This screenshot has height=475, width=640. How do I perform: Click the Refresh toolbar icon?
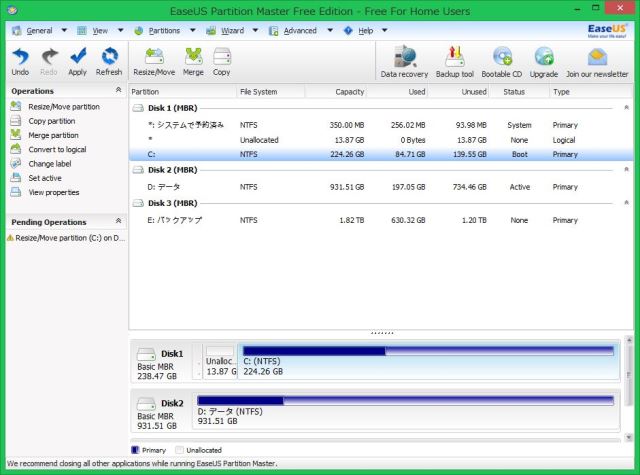[109, 56]
